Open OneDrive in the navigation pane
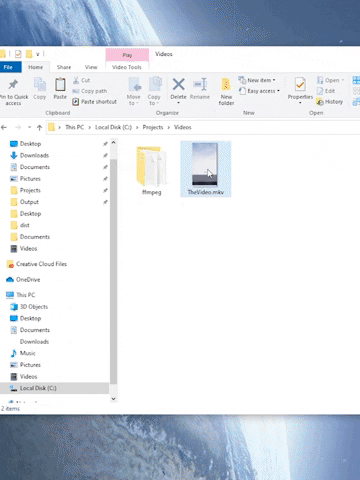 point(23,280)
